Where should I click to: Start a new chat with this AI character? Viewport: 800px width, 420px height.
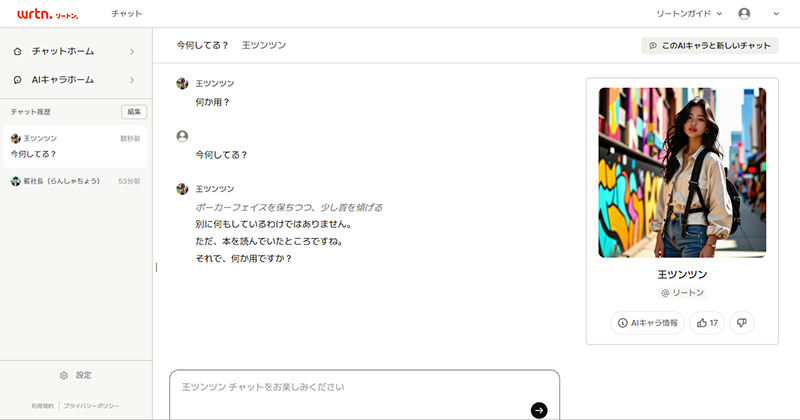pos(710,45)
